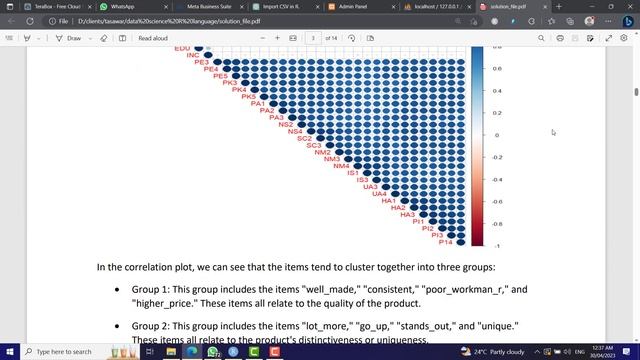This screenshot has width=640, height=360.
Task: Rotate the PDF page
Action: click(351, 38)
